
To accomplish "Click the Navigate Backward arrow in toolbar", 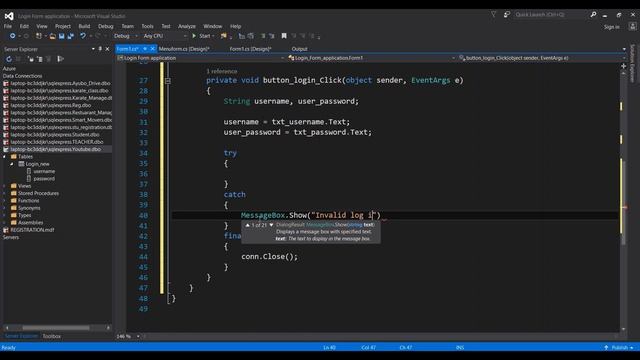I will [x=12, y=36].
